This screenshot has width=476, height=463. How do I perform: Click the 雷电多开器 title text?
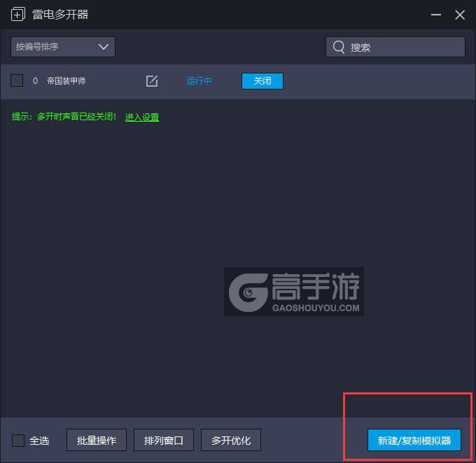tap(60, 14)
